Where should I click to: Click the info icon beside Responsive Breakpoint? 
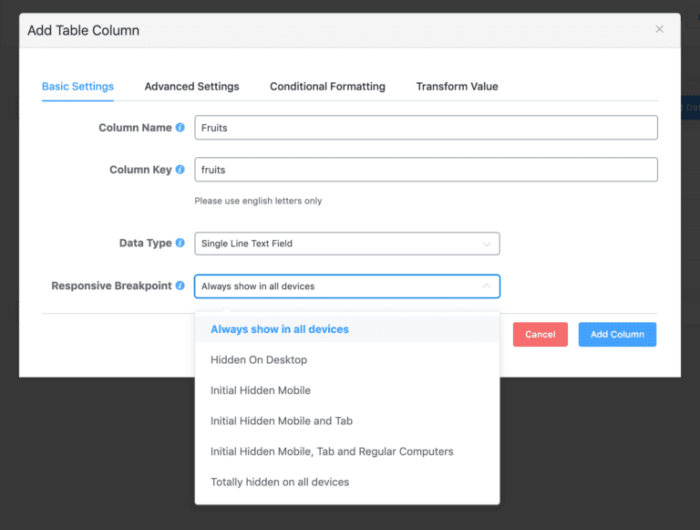[180, 286]
